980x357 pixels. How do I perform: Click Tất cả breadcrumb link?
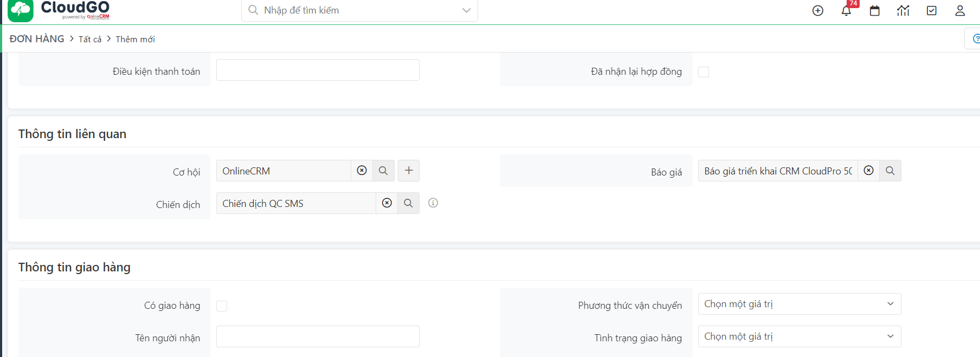click(x=90, y=39)
